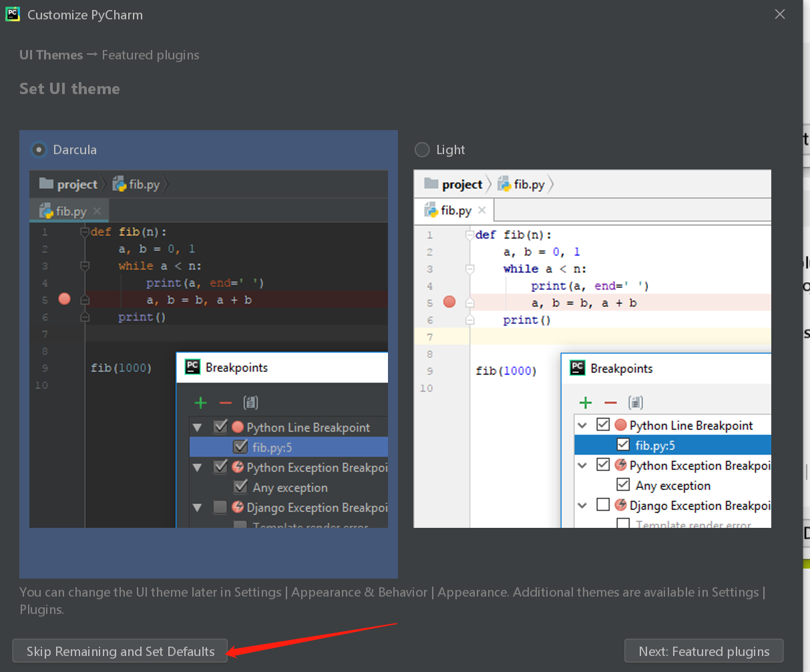This screenshot has height=672, width=810.
Task: Click project folder icon in Darcula preview
Action: tap(46, 184)
